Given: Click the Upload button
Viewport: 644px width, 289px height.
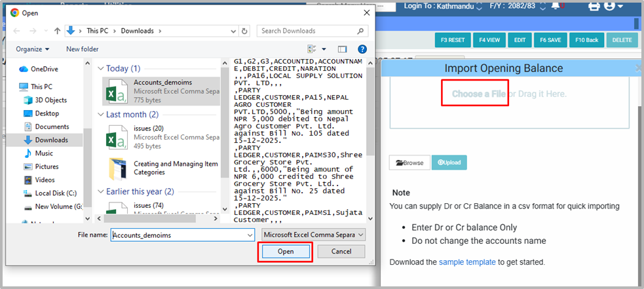Looking at the screenshot, I should pos(449,163).
